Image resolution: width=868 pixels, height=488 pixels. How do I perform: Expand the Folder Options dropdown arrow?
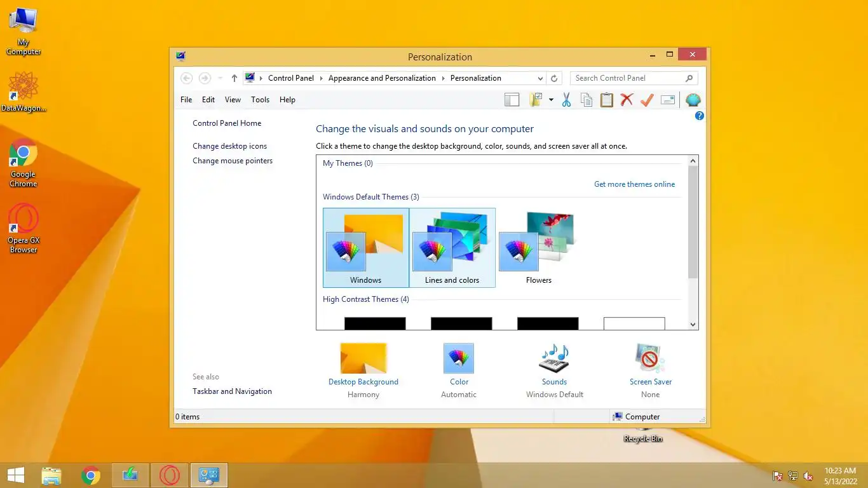tap(551, 100)
